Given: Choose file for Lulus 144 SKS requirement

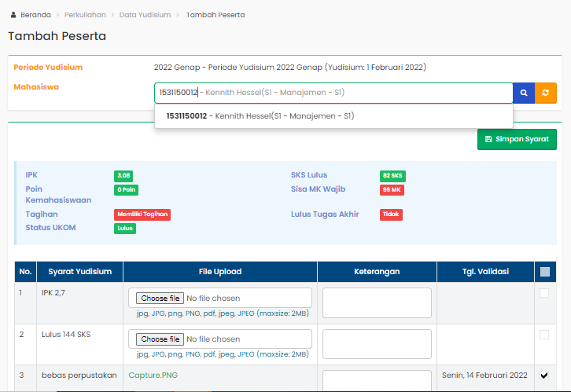Looking at the screenshot, I should pyautogui.click(x=160, y=339).
